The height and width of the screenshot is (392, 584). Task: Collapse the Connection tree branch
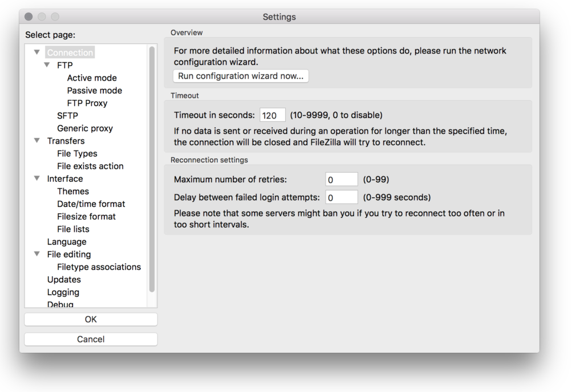[x=36, y=52]
